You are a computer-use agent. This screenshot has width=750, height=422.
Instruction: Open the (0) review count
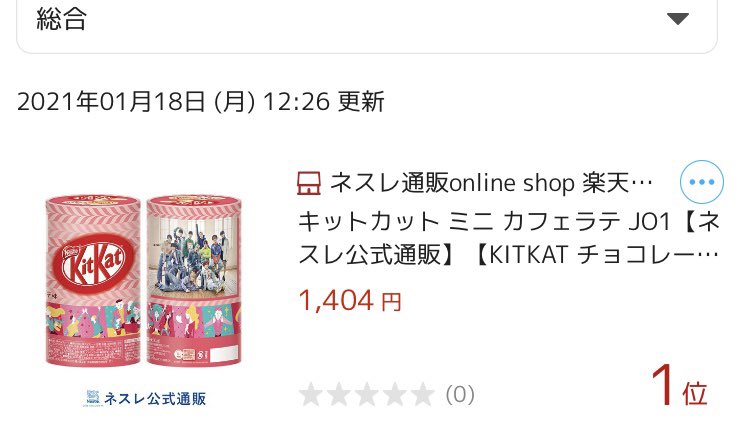(460, 395)
